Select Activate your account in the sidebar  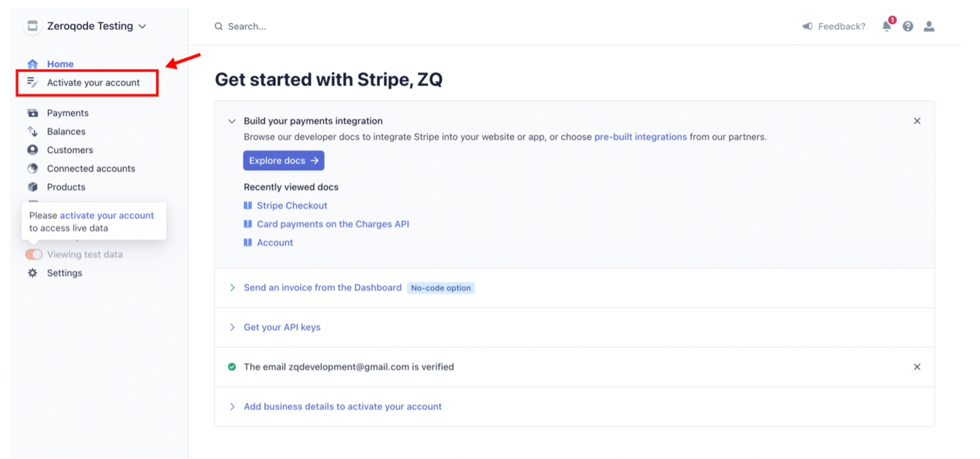click(x=93, y=82)
